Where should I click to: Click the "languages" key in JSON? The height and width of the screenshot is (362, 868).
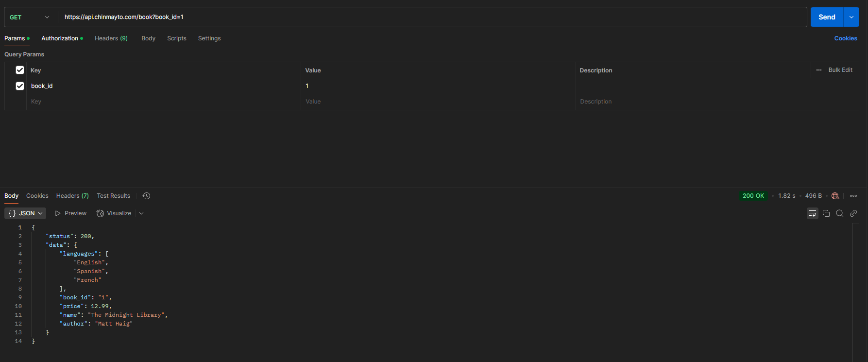(x=79, y=254)
